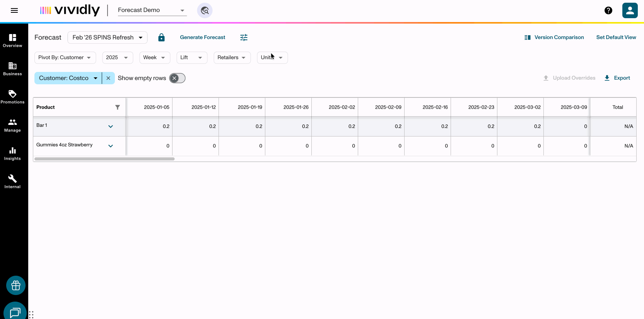
Task: Open the Feb '26 SPINS Refresh version dropdown
Action: [x=107, y=38]
